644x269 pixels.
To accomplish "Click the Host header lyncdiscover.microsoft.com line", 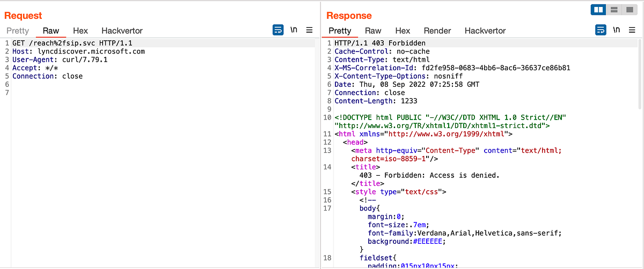I will pyautogui.click(x=78, y=51).
